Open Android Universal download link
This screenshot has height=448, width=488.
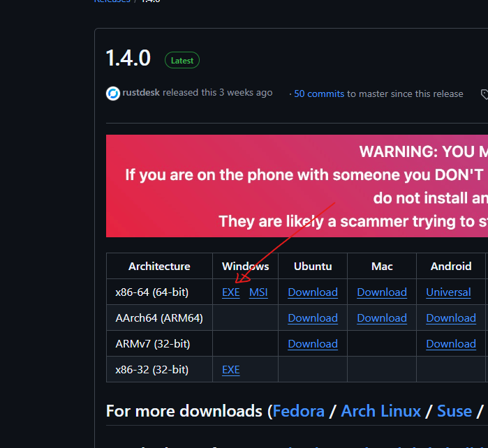[448, 292]
